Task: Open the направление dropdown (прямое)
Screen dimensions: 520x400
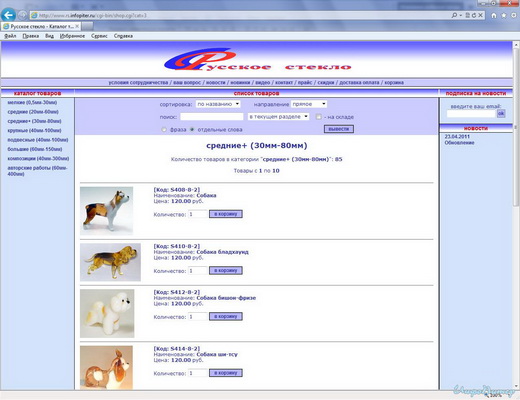Action: pyautogui.click(x=309, y=104)
